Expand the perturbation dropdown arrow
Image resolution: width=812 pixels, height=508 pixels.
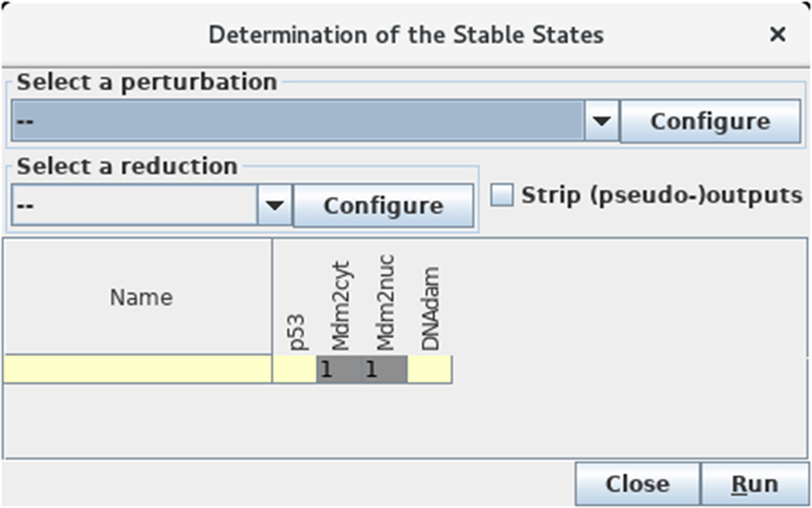point(601,121)
